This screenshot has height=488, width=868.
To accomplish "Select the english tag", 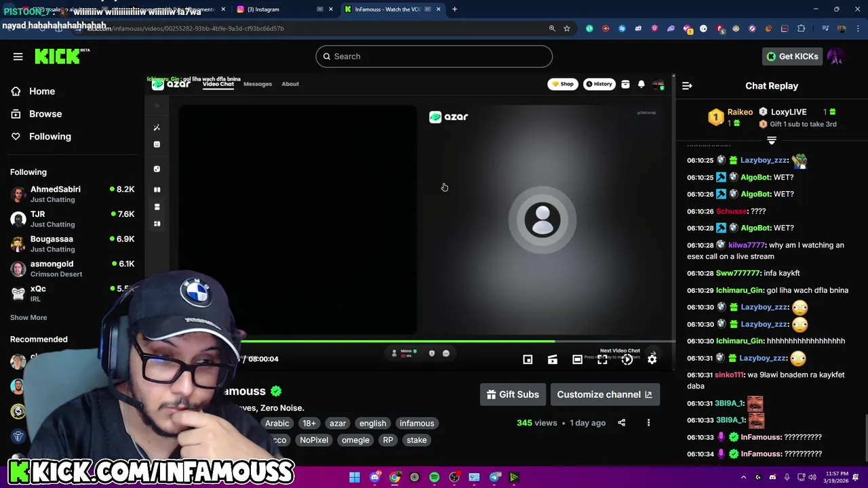I will coord(372,423).
